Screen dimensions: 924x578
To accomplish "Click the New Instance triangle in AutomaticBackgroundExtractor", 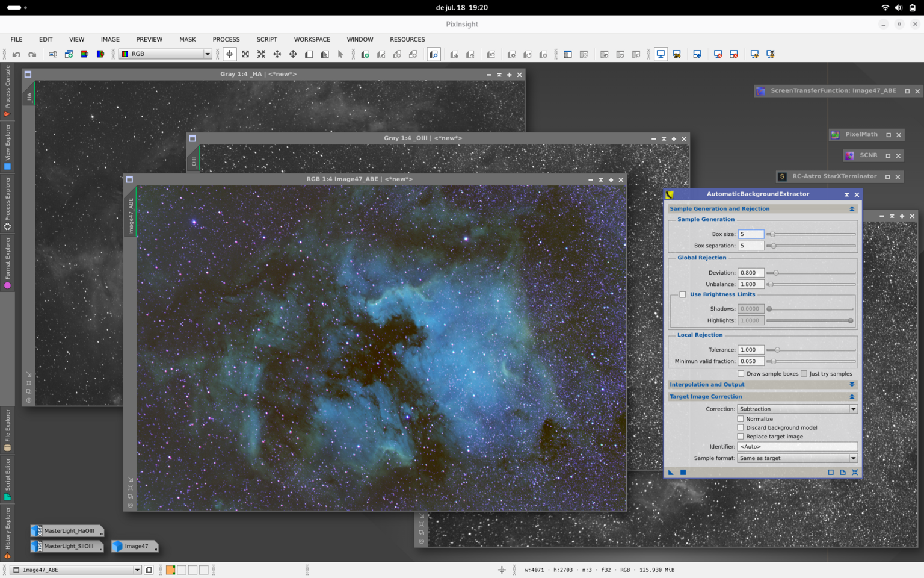I will point(671,473).
